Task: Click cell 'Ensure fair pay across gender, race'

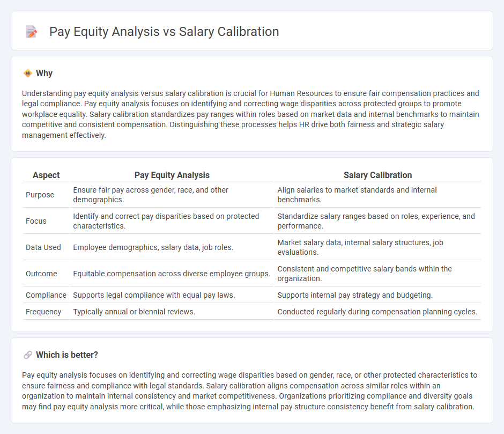Action: [172, 195]
